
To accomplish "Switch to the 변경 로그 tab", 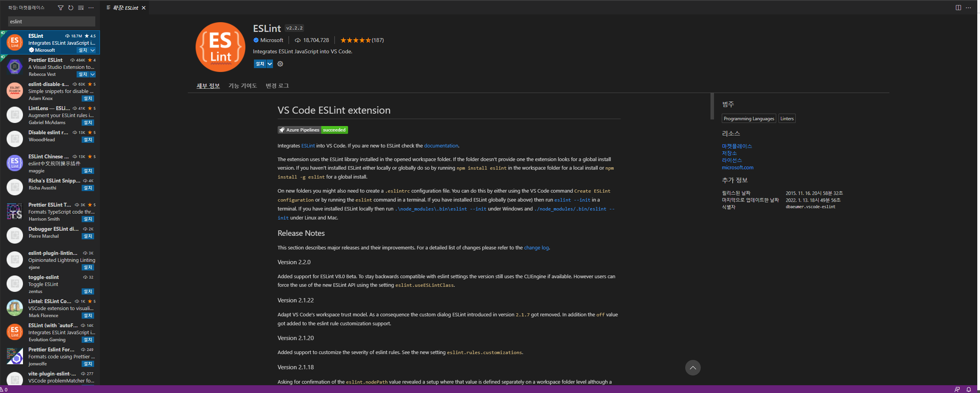I will pos(277,86).
